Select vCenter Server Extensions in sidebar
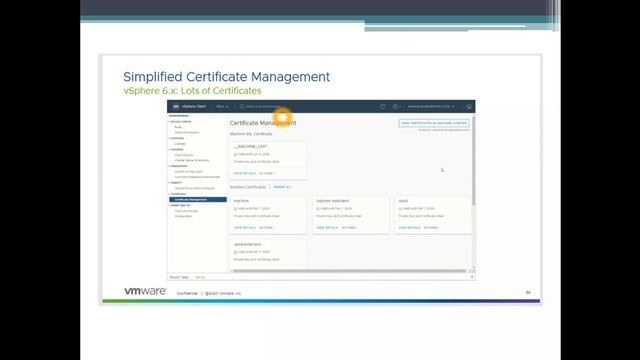 (x=192, y=160)
